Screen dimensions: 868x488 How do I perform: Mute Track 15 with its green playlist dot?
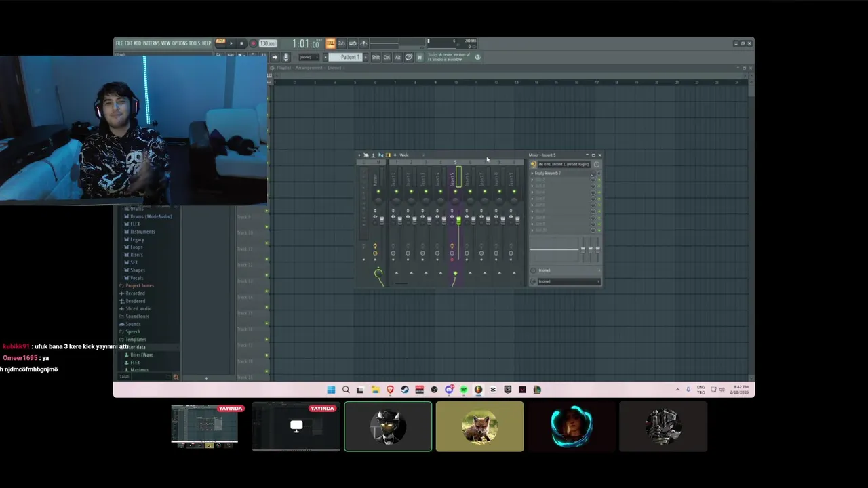pos(267,323)
